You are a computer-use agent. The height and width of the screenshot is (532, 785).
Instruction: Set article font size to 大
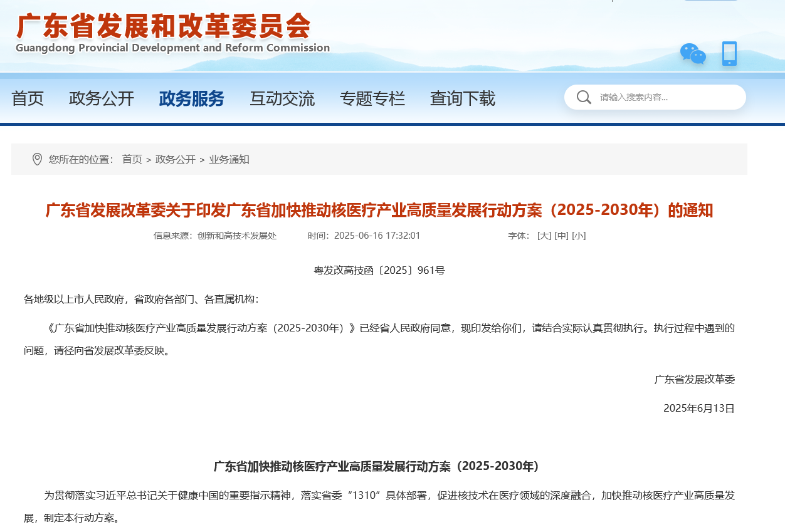543,236
